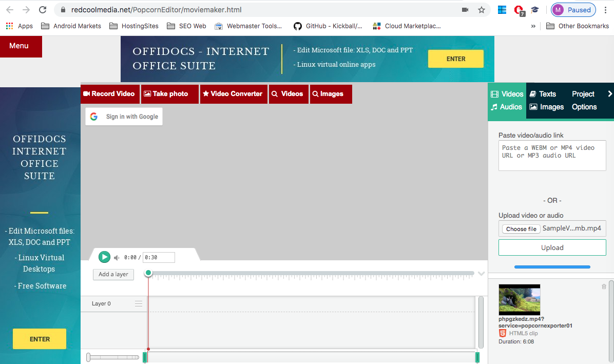Switch to the Texts tab
Viewport: 614px width, 364px height.
click(543, 94)
